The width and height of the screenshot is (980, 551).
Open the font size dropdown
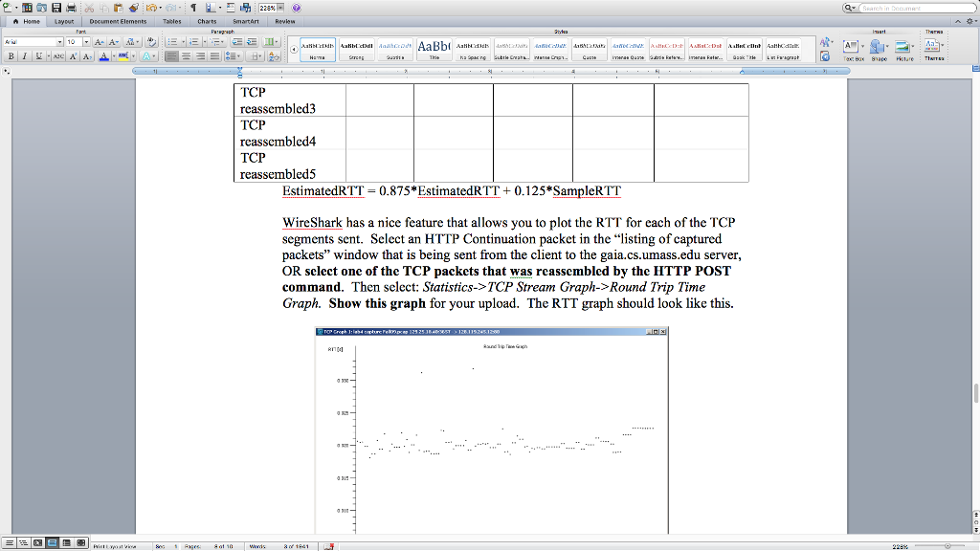coord(86,41)
